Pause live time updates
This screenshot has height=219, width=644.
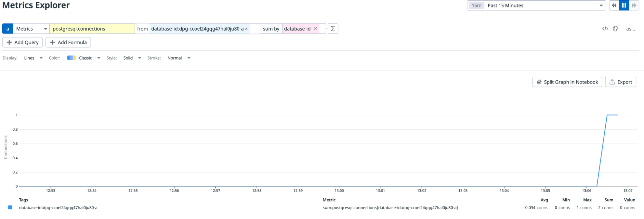[624, 5]
